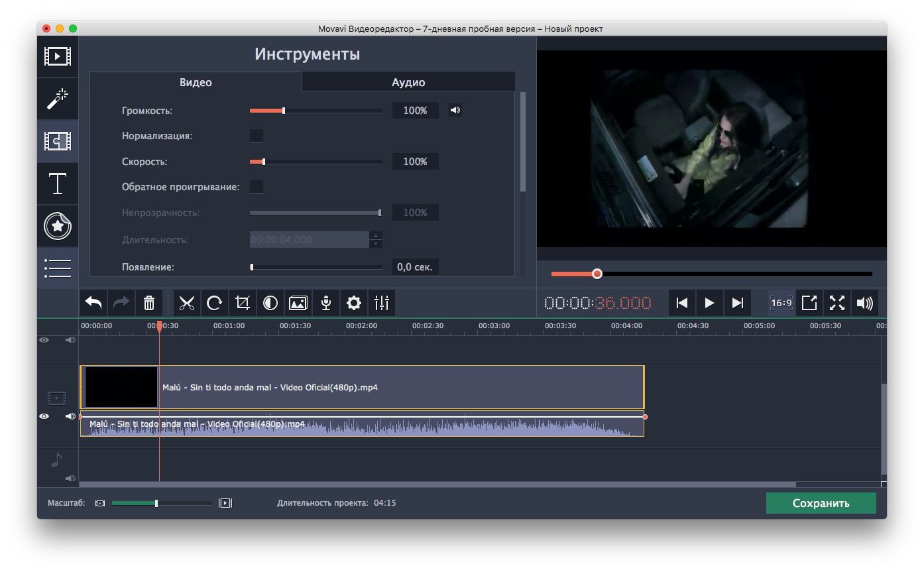
Task: Click the Громкость 100% value field
Action: coord(416,111)
